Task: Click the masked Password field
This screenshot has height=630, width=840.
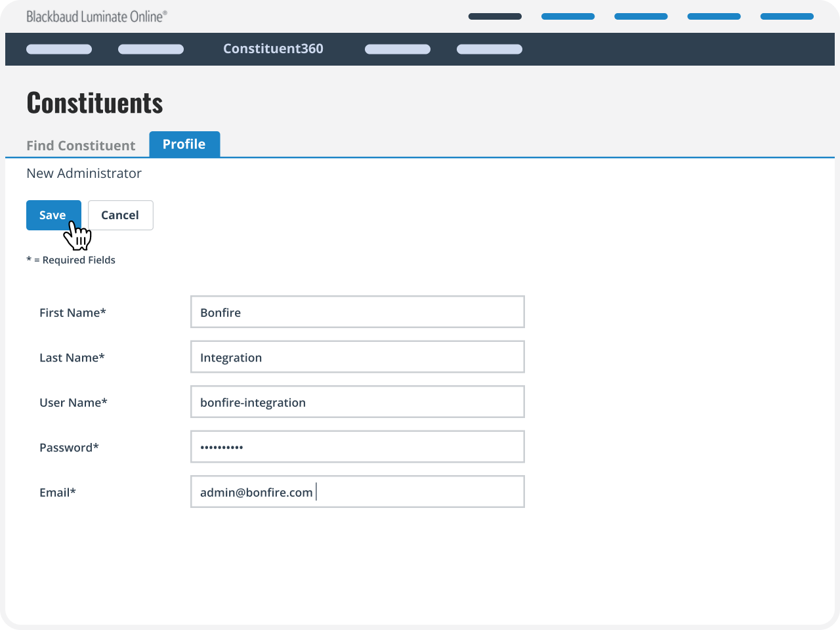Action: coord(357,446)
